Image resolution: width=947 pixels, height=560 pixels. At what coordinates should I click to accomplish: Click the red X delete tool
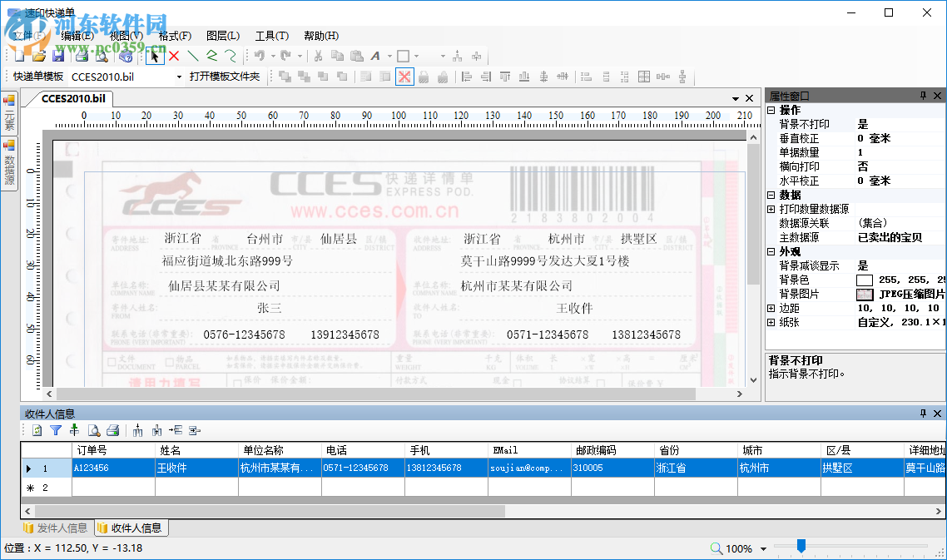point(173,56)
